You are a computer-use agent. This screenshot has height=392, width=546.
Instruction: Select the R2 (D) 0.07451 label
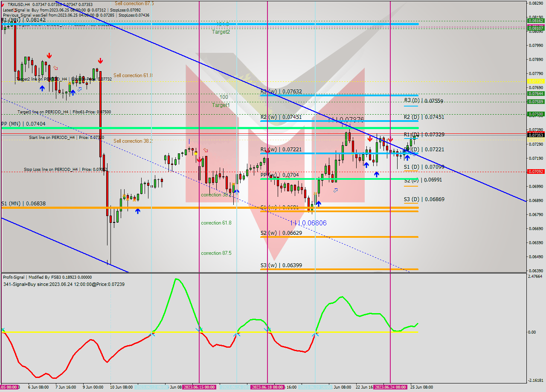424,117
